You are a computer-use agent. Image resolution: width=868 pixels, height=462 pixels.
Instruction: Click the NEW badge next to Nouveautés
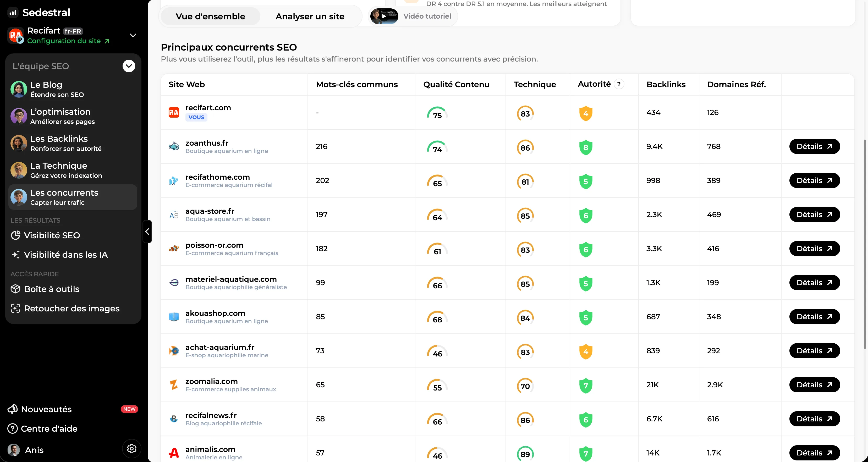[129, 409]
